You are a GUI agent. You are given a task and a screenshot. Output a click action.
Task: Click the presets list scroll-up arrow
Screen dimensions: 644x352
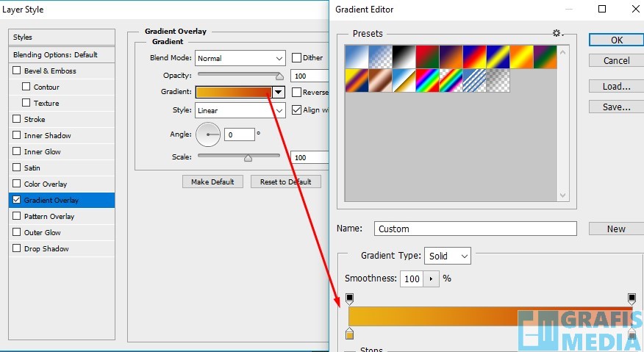tap(562, 52)
